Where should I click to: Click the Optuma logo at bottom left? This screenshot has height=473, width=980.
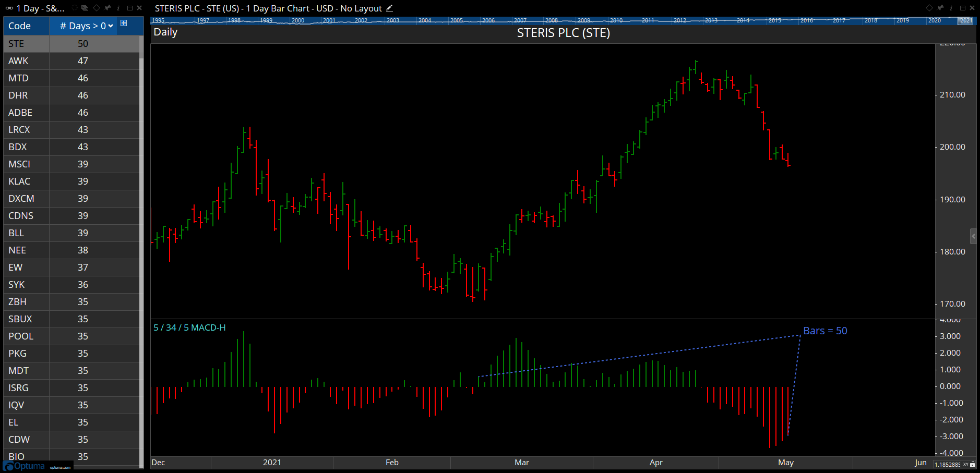click(x=25, y=466)
